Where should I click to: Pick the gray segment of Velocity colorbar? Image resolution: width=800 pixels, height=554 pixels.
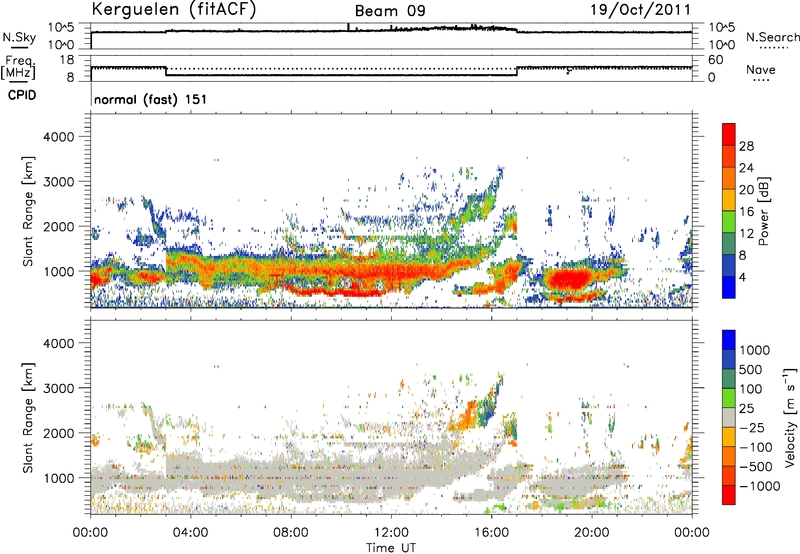tap(729, 418)
